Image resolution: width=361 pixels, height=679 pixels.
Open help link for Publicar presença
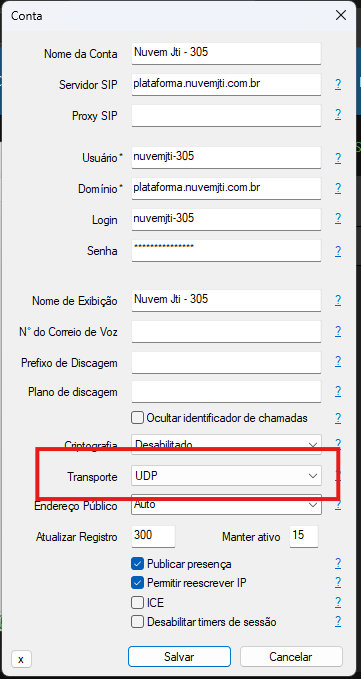point(338,563)
